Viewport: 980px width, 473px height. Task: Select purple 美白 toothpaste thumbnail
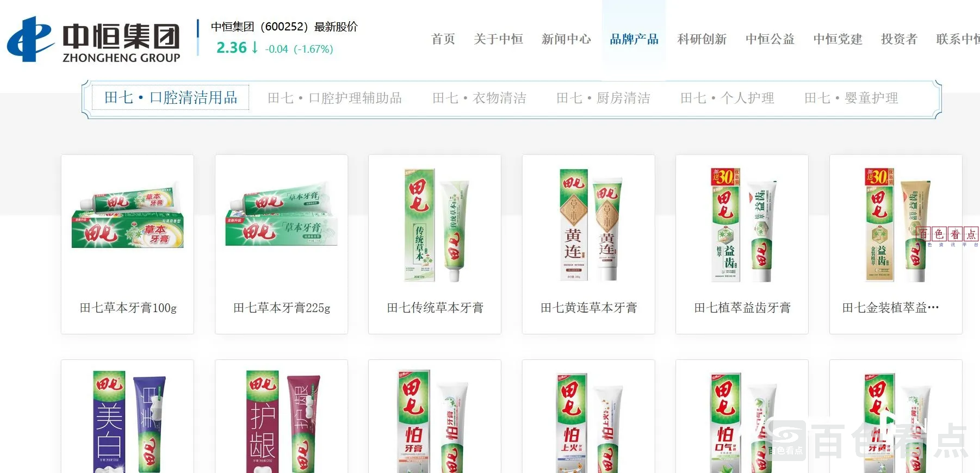point(128,422)
